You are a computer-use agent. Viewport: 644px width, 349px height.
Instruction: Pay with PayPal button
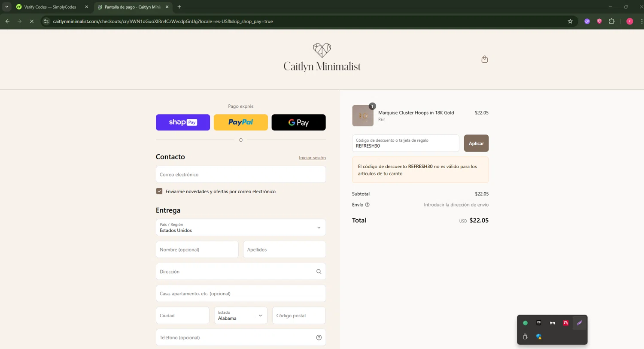(x=240, y=122)
